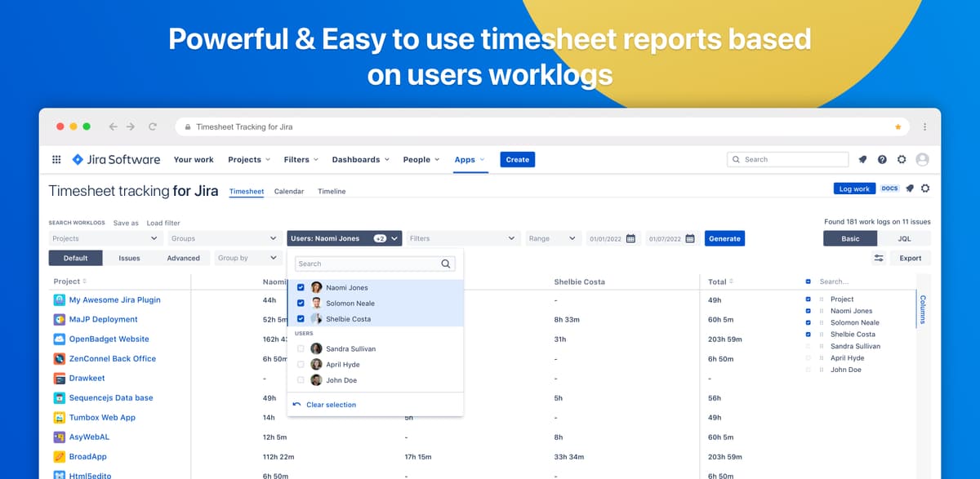This screenshot has height=479, width=980.
Task: Open the Groups filter dropdown
Action: pyautogui.click(x=225, y=238)
